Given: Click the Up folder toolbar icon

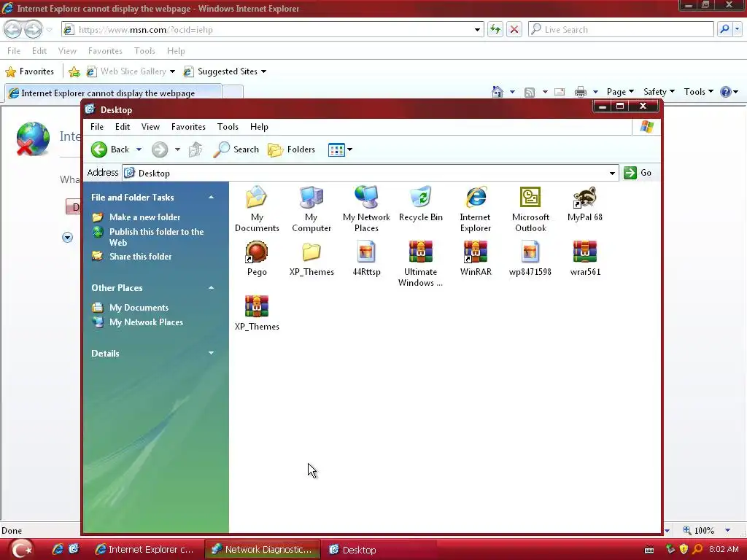Looking at the screenshot, I should pyautogui.click(x=196, y=149).
